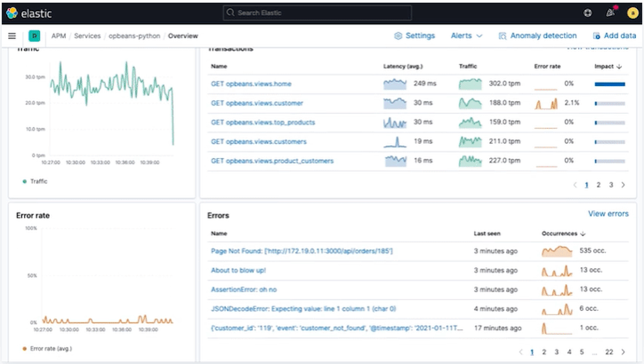The image size is (644, 364).
Task: Click the 302.0 tpm traffic value
Action: (x=505, y=83)
